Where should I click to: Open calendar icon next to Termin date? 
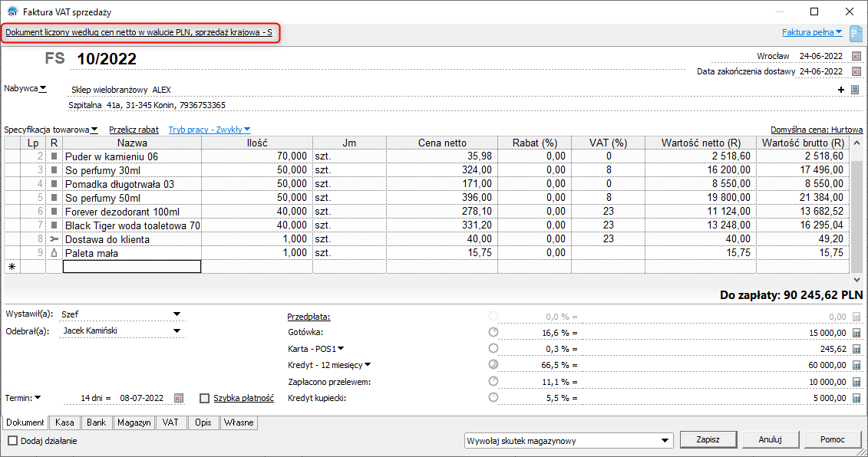179,398
